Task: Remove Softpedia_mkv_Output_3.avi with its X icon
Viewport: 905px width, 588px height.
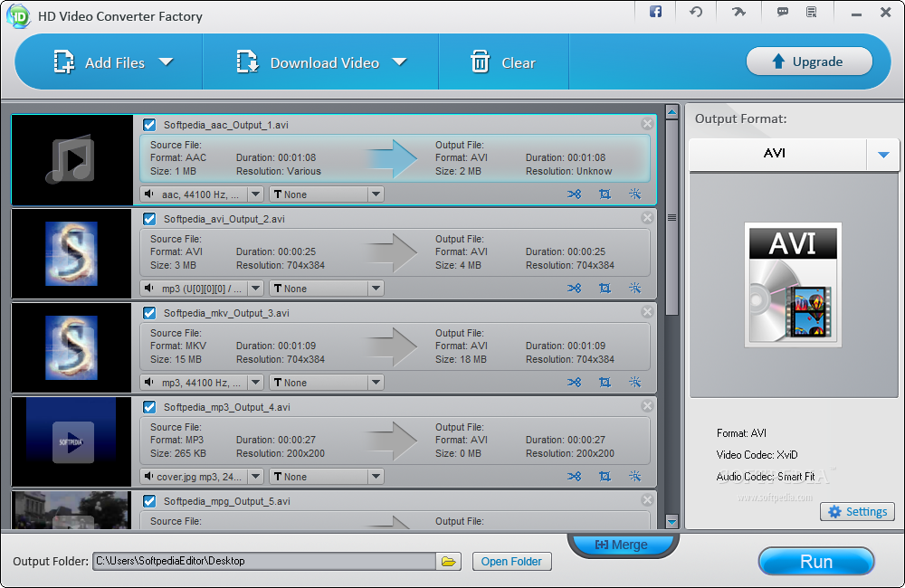Action: [x=647, y=311]
